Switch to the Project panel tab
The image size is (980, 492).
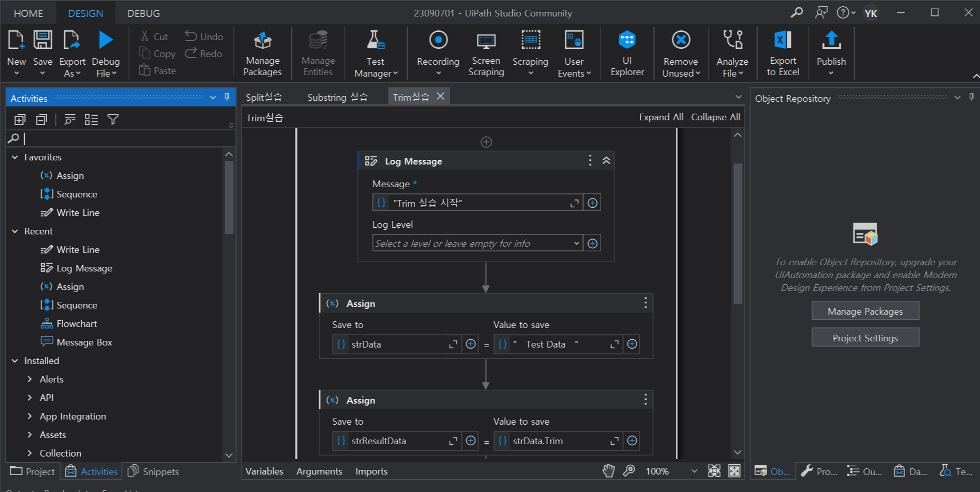coord(32,471)
